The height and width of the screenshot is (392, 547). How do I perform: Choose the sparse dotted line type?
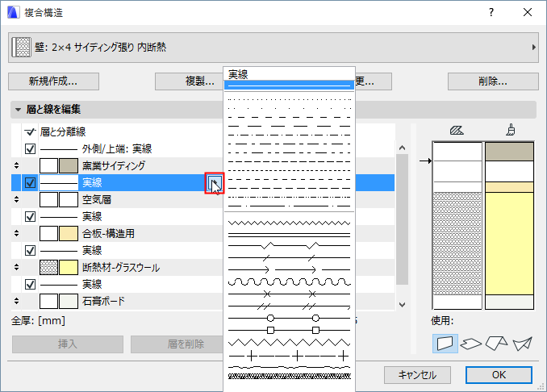click(x=289, y=108)
